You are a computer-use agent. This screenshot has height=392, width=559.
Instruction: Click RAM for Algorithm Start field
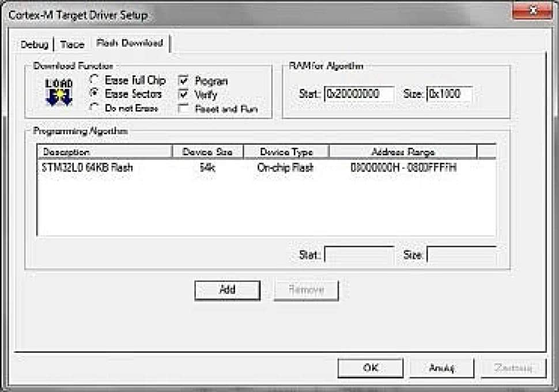(359, 94)
